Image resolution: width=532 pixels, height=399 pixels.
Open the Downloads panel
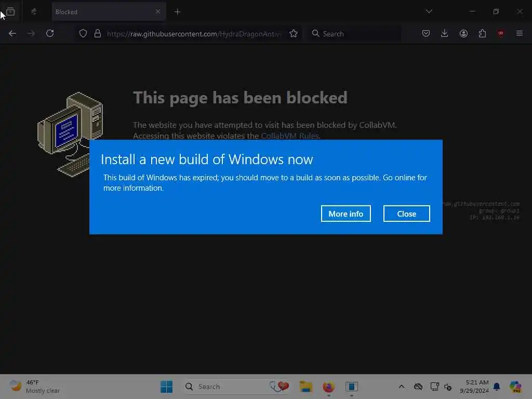(445, 33)
